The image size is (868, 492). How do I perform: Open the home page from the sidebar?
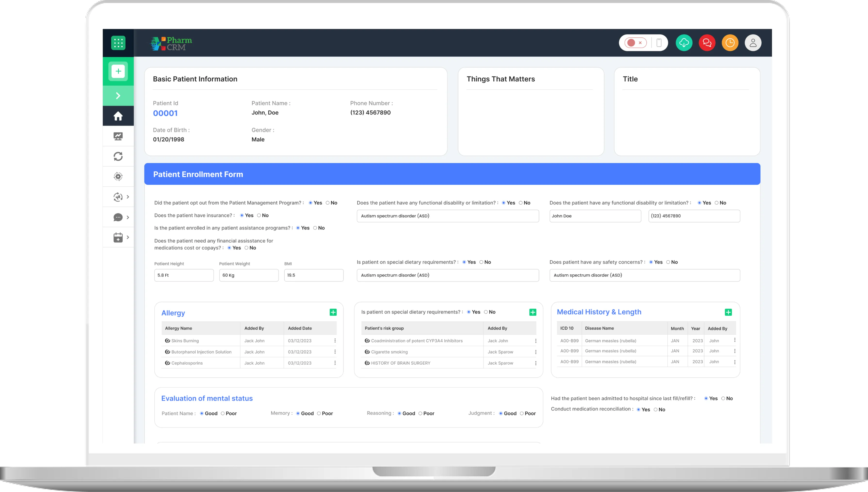[118, 115]
